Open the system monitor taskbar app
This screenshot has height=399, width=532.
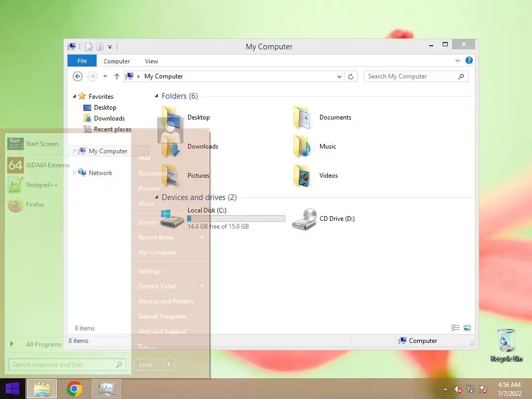pyautogui.click(x=106, y=389)
